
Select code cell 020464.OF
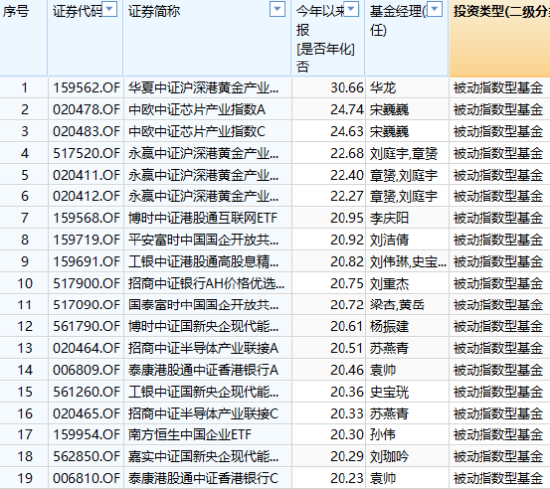pyautogui.click(x=86, y=348)
